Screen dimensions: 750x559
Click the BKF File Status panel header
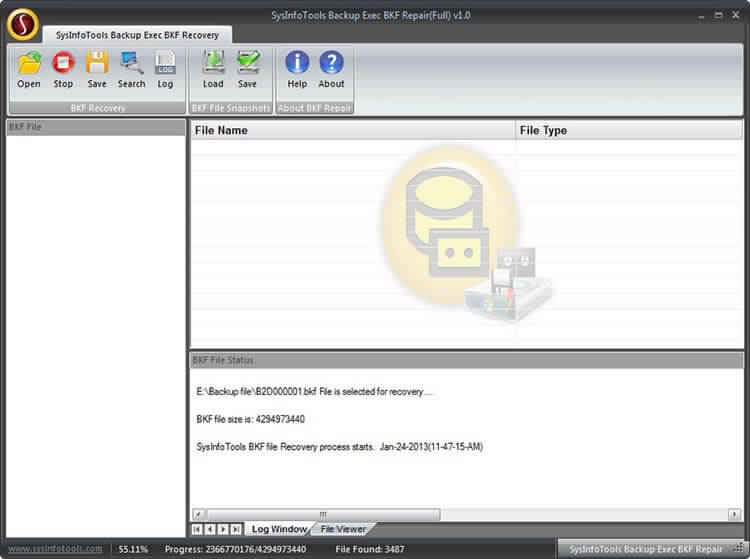pyautogui.click(x=466, y=360)
